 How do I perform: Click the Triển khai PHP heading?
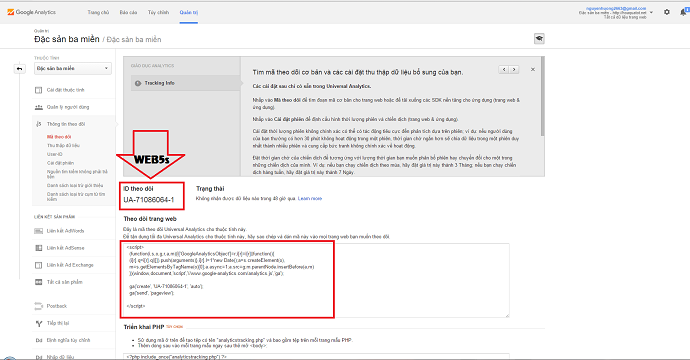(144, 327)
